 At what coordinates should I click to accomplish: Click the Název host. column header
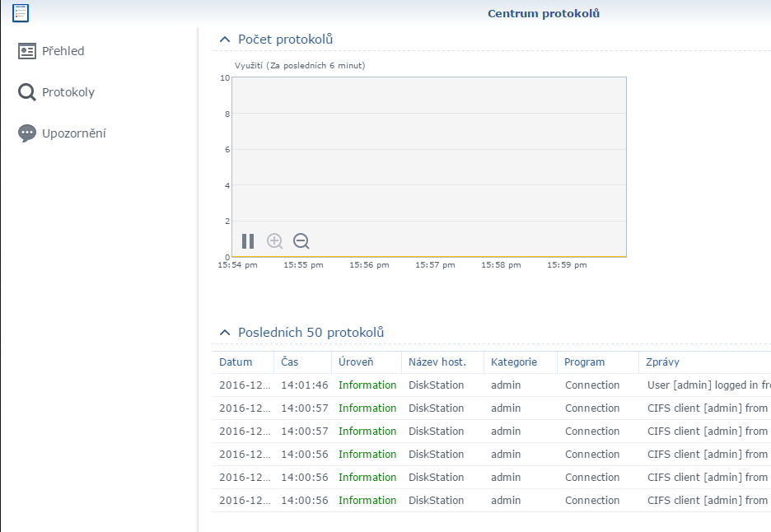(x=437, y=362)
